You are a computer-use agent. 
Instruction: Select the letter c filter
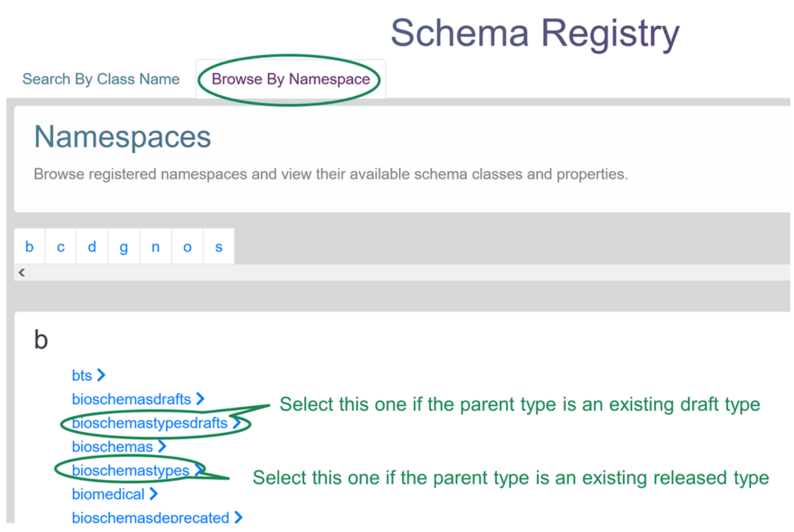61,246
